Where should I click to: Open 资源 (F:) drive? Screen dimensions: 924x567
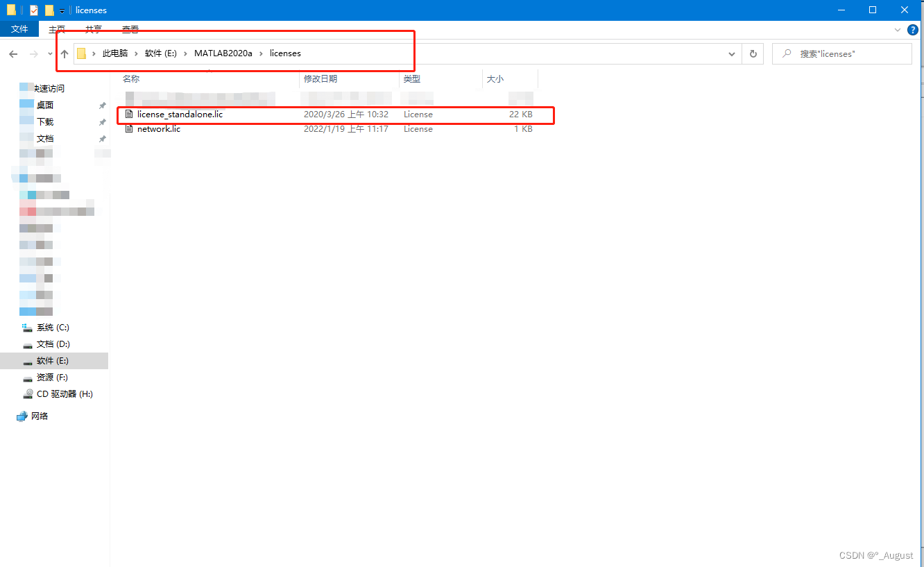52,377
